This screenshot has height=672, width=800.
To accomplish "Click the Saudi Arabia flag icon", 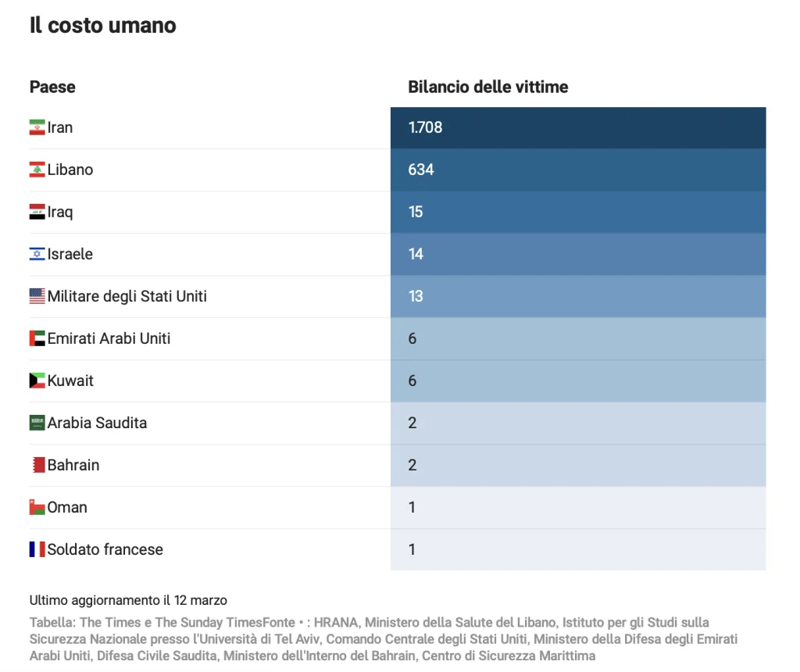I will 37,423.
